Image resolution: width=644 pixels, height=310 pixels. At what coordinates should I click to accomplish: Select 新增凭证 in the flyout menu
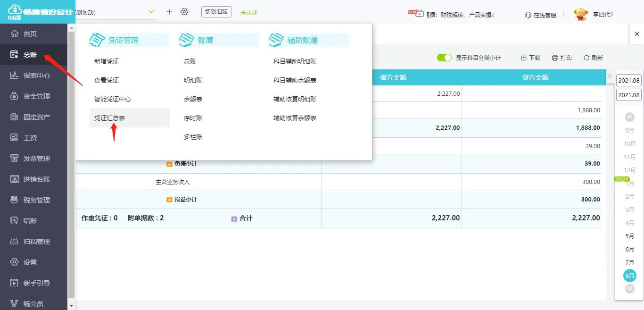(x=130, y=61)
